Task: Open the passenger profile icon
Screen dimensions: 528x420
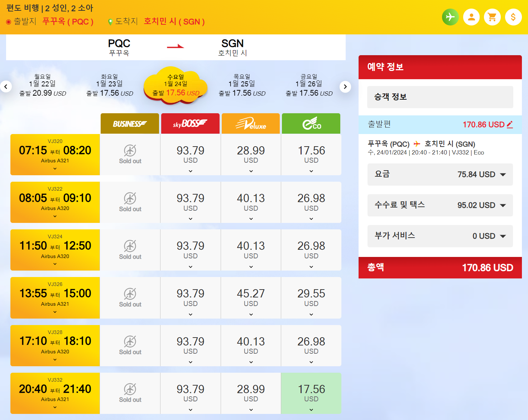Action: point(471,17)
